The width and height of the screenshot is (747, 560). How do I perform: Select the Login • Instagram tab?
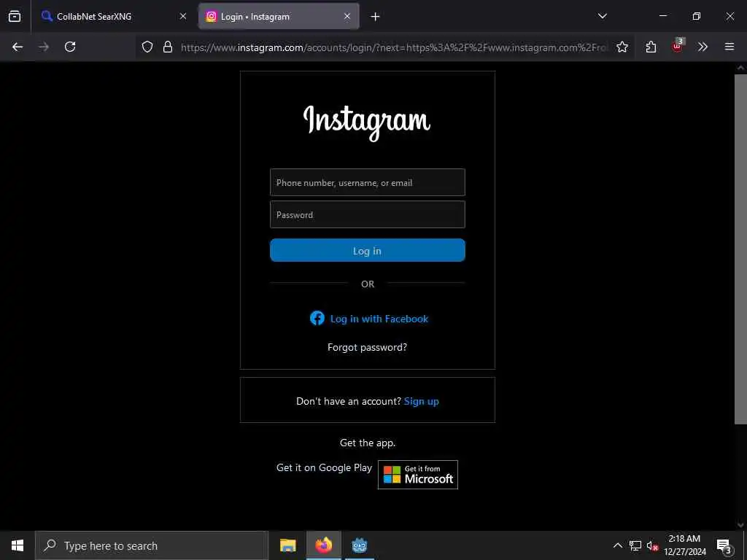coord(279,16)
